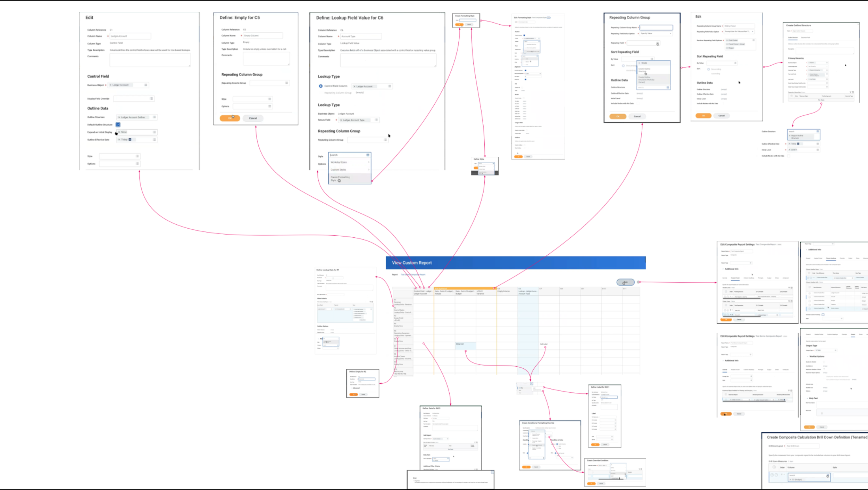
Task: Click the Repeating Column Group Name input field
Action: point(656,27)
